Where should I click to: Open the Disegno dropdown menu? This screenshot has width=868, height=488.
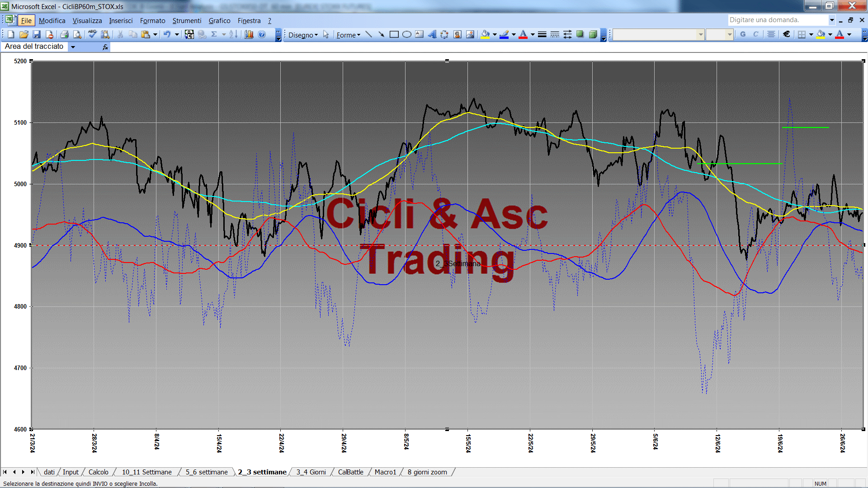point(303,35)
